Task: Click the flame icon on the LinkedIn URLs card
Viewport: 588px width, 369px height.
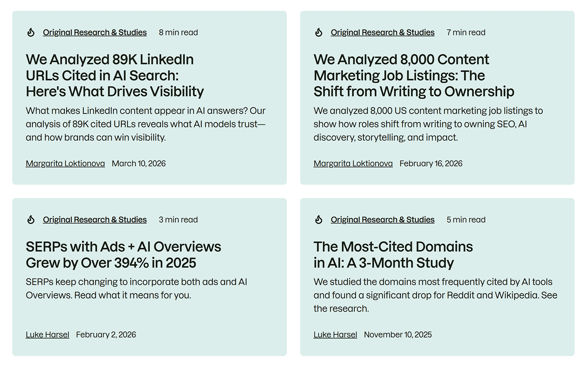Action: [x=31, y=32]
